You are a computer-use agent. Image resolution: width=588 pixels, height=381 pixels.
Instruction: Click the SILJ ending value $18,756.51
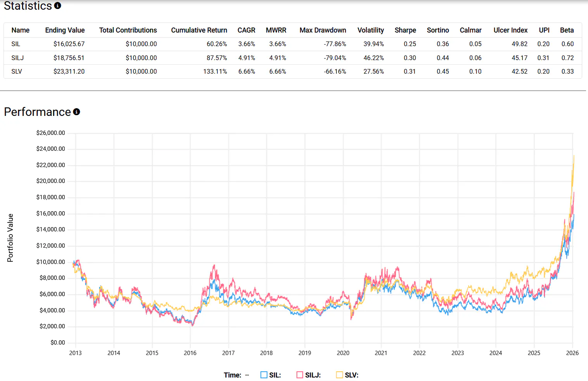tap(69, 58)
